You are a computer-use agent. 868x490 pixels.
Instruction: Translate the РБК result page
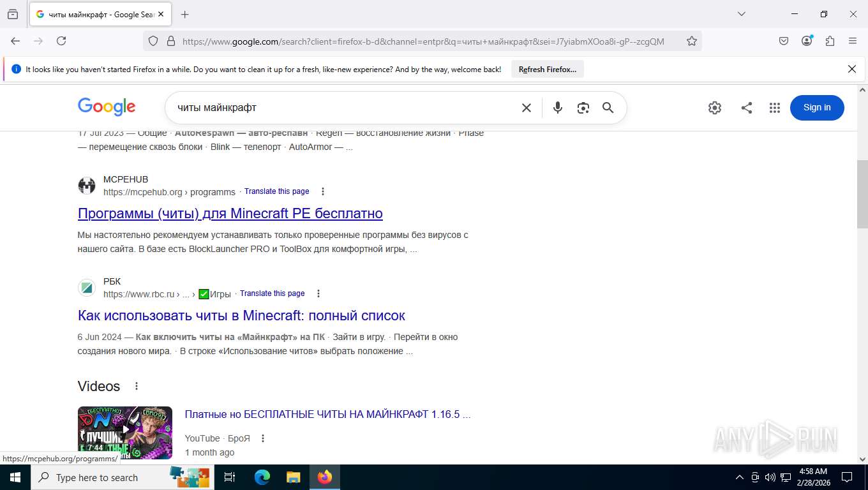point(273,293)
